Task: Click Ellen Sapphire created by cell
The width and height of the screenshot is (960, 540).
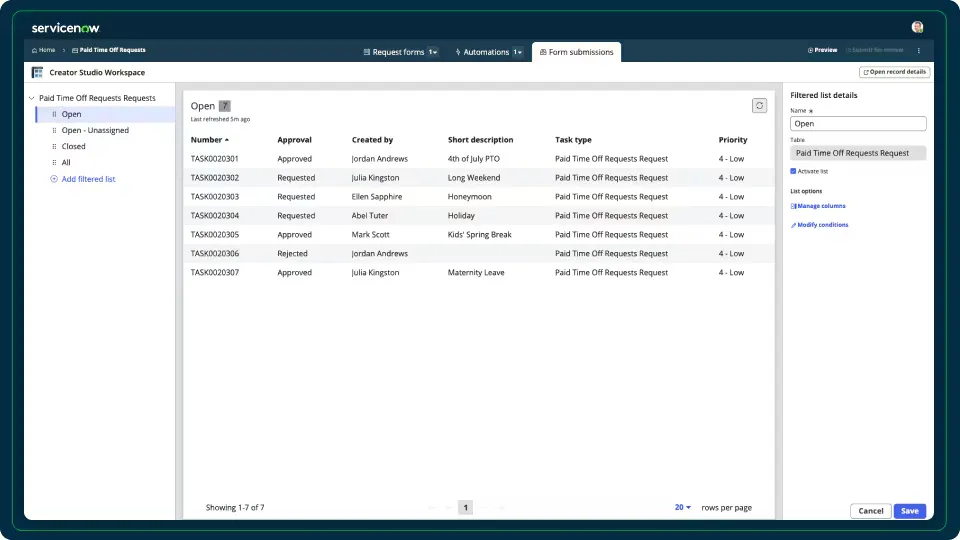Action: 377,197
